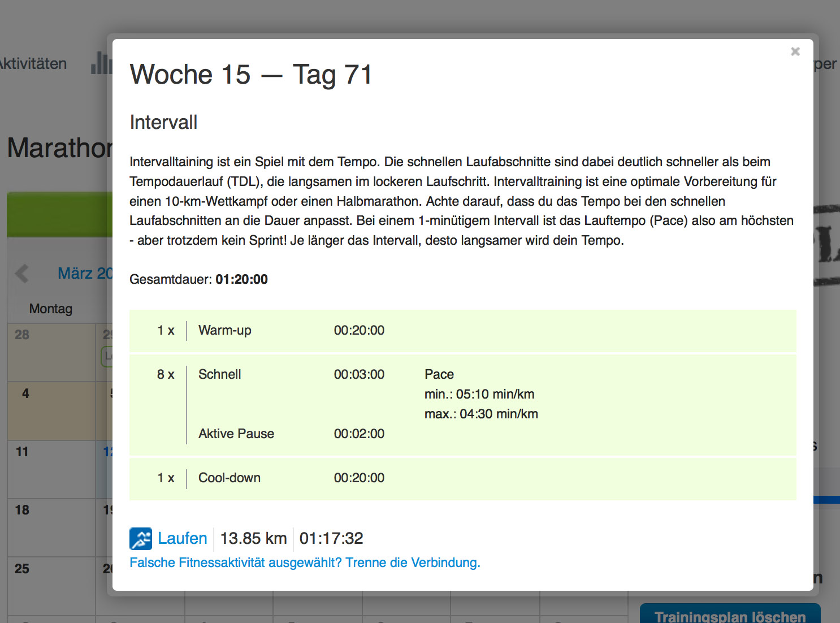Close the Woche 15 workout dialog

tap(795, 51)
